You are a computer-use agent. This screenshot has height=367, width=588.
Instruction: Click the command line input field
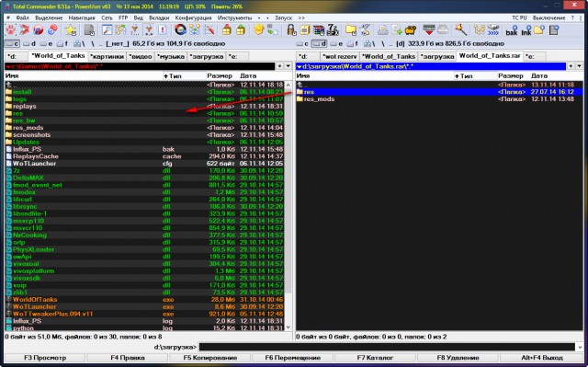click(x=387, y=347)
